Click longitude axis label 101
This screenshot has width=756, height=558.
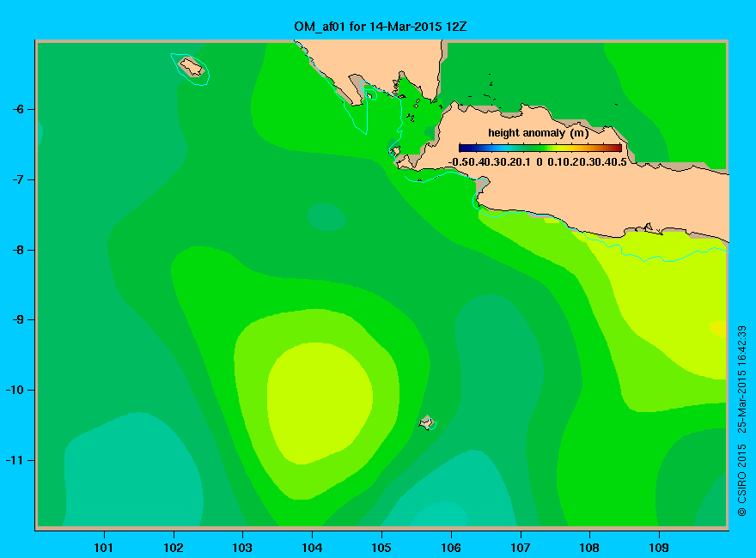tap(103, 548)
